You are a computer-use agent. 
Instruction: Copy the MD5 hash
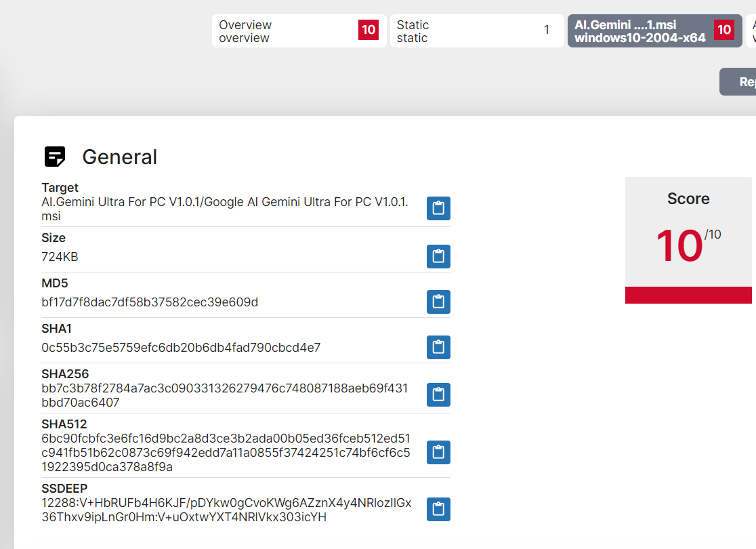click(x=438, y=302)
